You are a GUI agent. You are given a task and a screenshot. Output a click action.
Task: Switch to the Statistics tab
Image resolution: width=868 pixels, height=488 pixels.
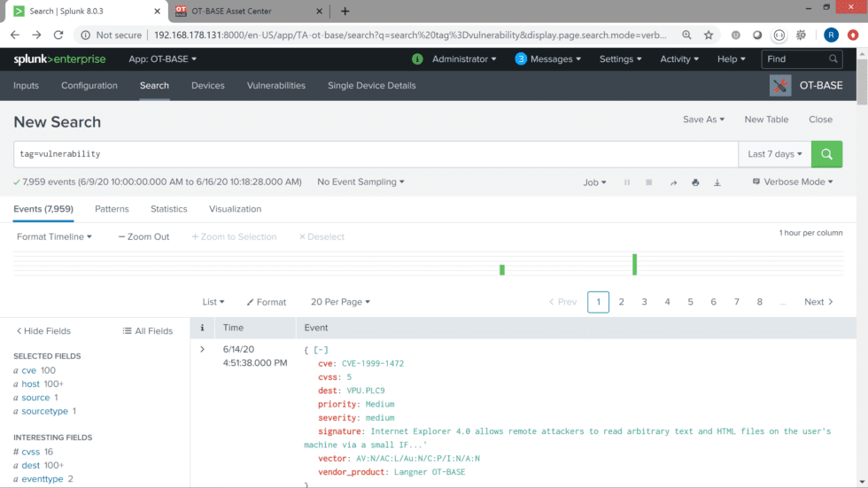(168, 209)
